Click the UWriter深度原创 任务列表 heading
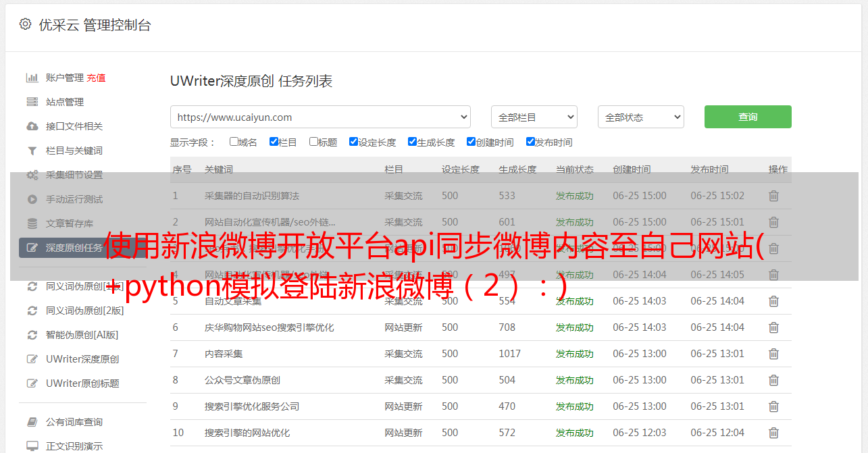This screenshot has height=453, width=868. 251,82
